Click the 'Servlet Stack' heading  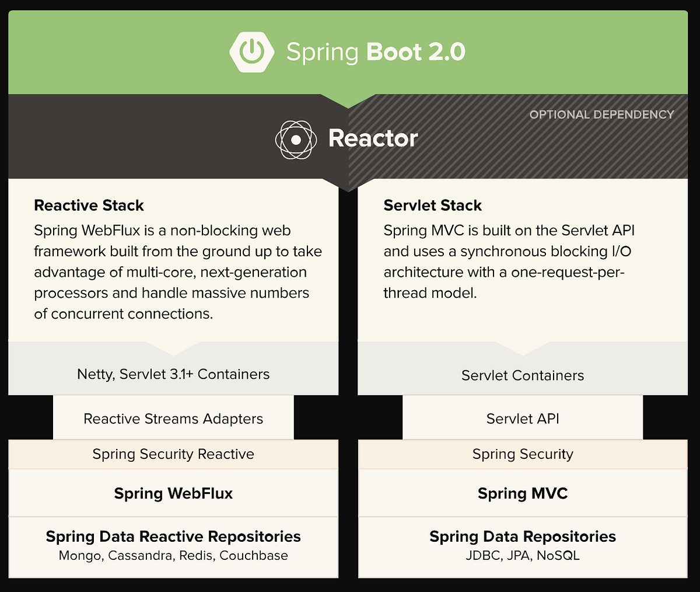(x=433, y=206)
